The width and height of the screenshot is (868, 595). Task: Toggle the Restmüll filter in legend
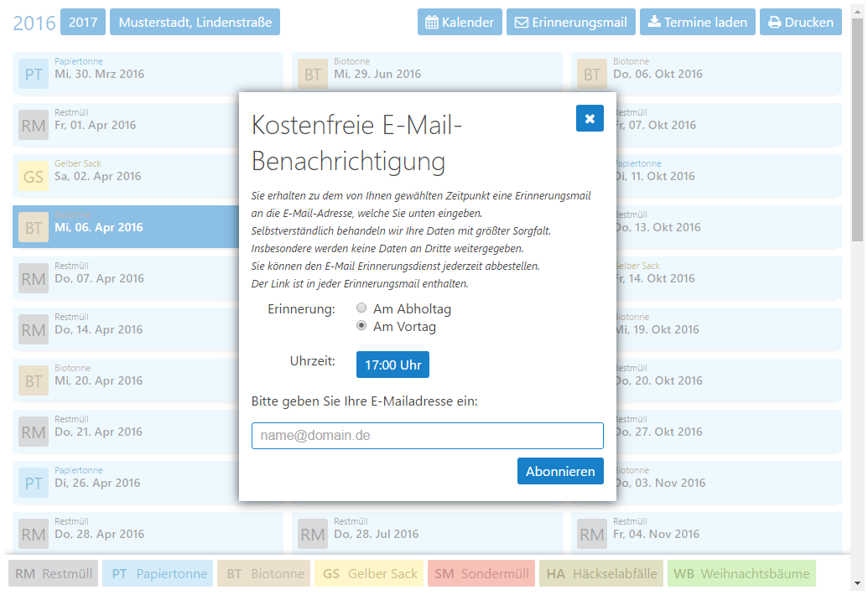pos(54,574)
